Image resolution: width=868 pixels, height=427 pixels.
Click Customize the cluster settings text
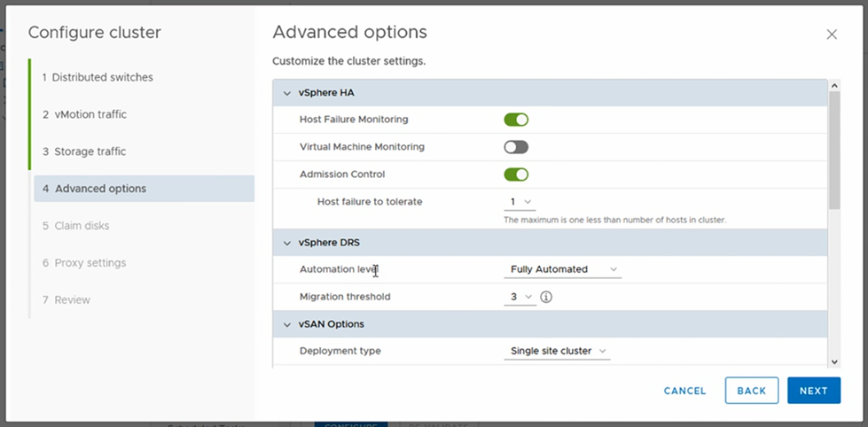pyautogui.click(x=348, y=61)
